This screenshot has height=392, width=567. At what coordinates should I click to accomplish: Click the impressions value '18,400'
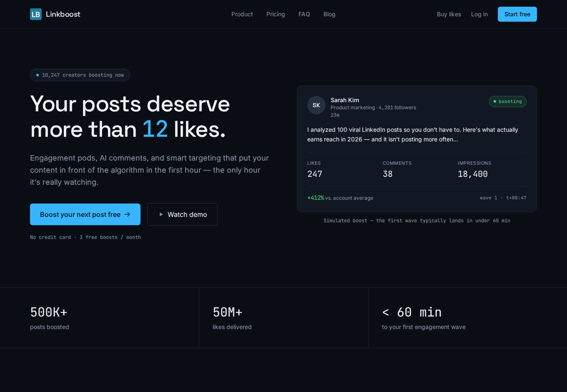(x=473, y=174)
